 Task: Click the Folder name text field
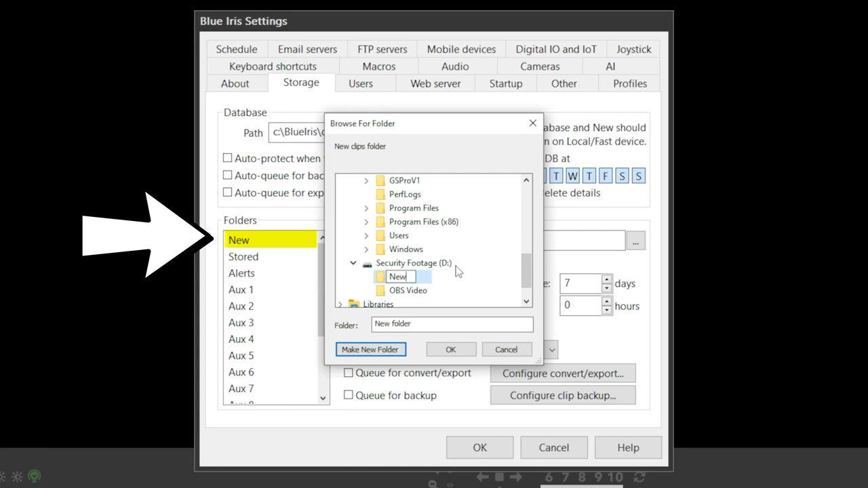(452, 324)
